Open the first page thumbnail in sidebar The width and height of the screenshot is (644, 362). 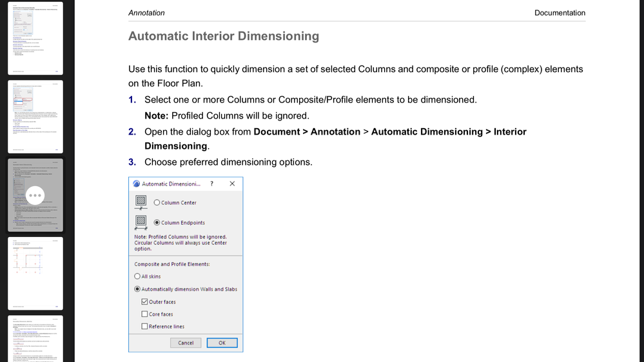point(35,37)
